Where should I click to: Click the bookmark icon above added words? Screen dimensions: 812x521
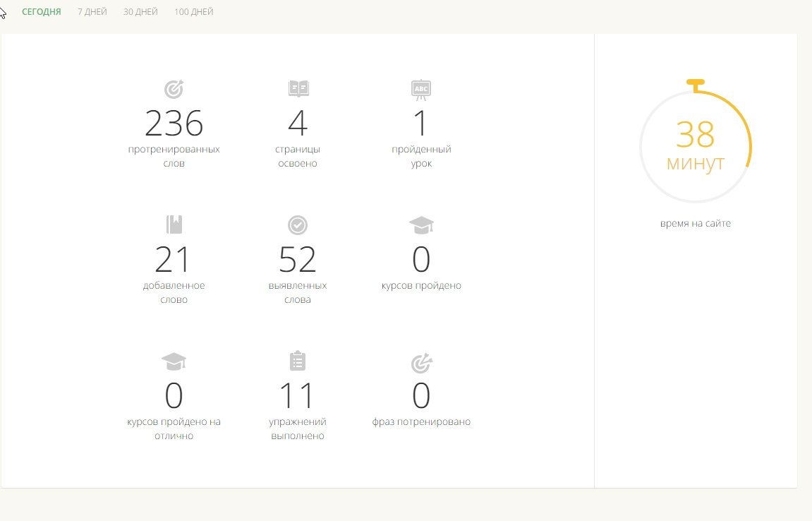click(174, 224)
